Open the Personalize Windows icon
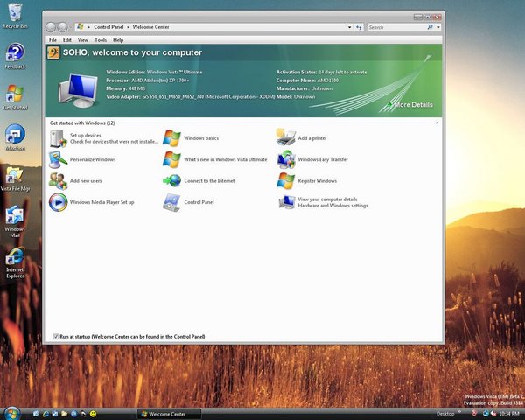Screen dimensions: 525x420 click(x=59, y=159)
